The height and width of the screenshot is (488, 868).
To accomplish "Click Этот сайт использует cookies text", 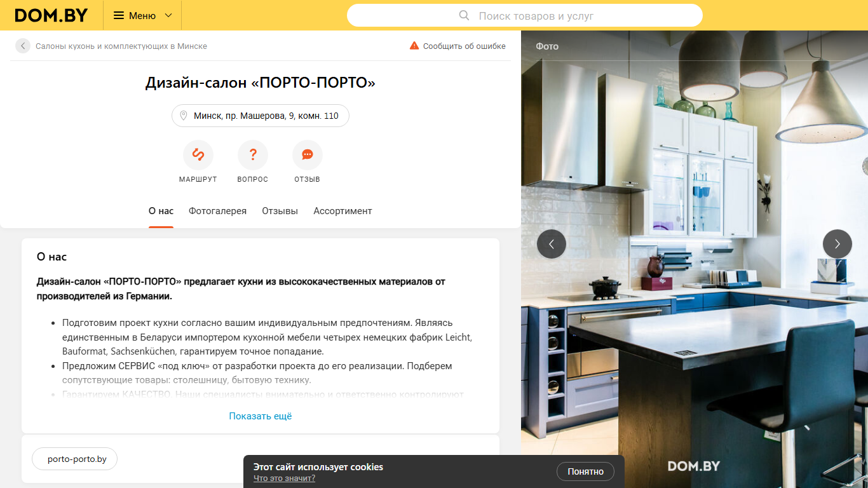I will click(x=318, y=467).
